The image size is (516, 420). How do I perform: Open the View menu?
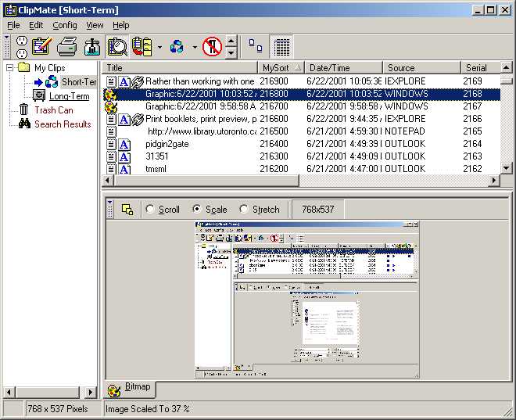click(95, 25)
